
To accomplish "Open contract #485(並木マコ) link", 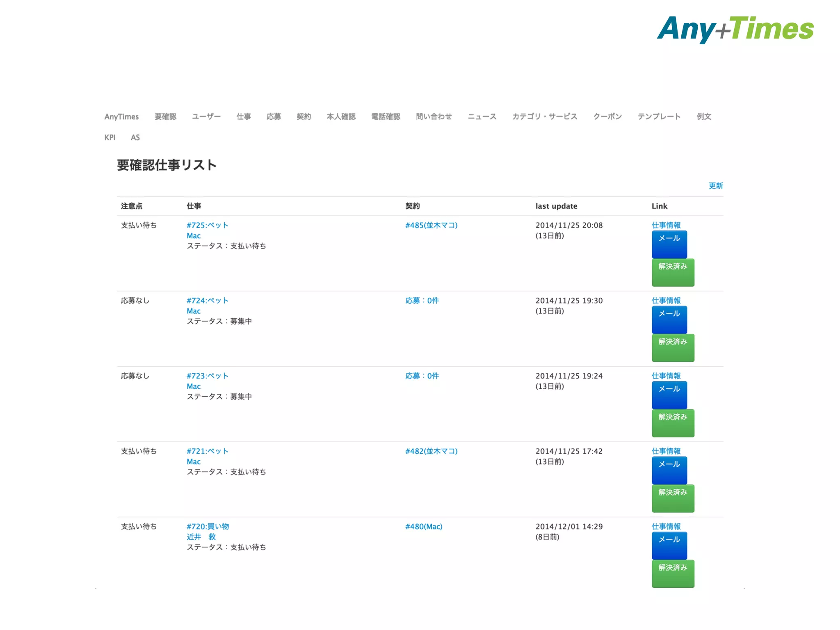I will [431, 225].
